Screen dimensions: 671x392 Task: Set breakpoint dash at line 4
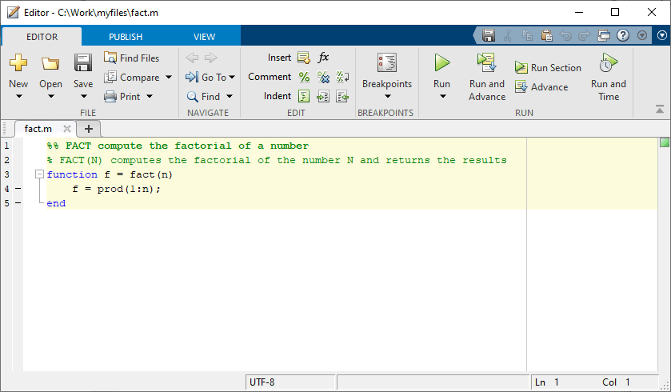[x=18, y=188]
